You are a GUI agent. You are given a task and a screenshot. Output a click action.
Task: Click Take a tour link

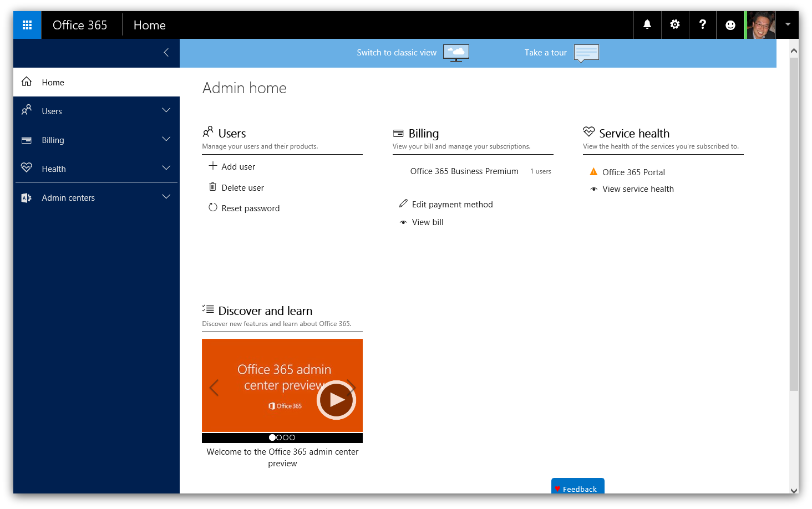coord(546,53)
